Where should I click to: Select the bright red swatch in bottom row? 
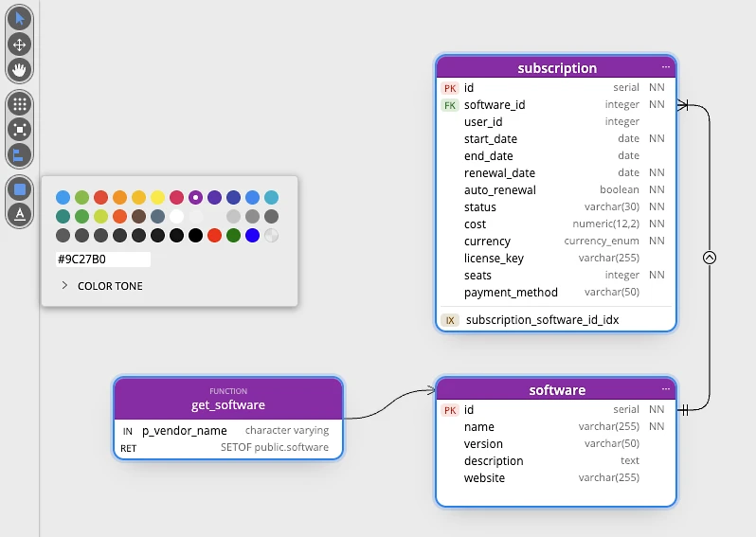pyautogui.click(x=214, y=235)
